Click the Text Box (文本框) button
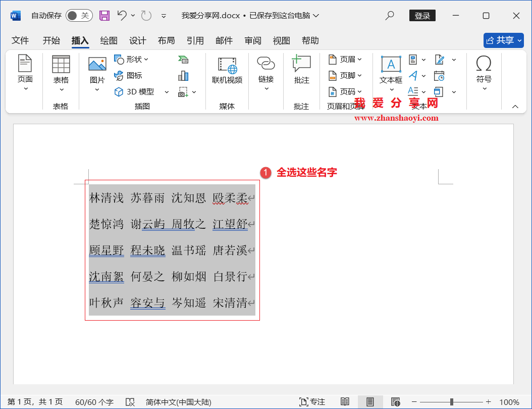 coord(391,73)
